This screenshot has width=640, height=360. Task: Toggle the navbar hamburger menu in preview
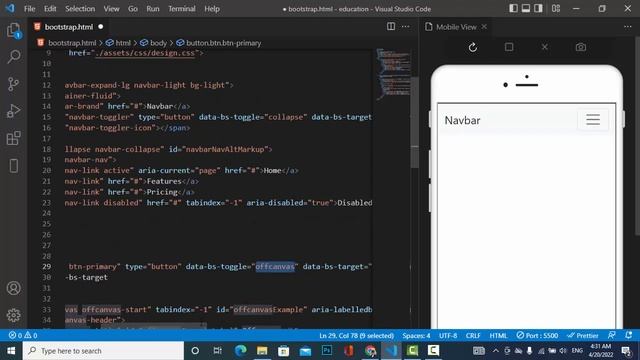click(593, 120)
